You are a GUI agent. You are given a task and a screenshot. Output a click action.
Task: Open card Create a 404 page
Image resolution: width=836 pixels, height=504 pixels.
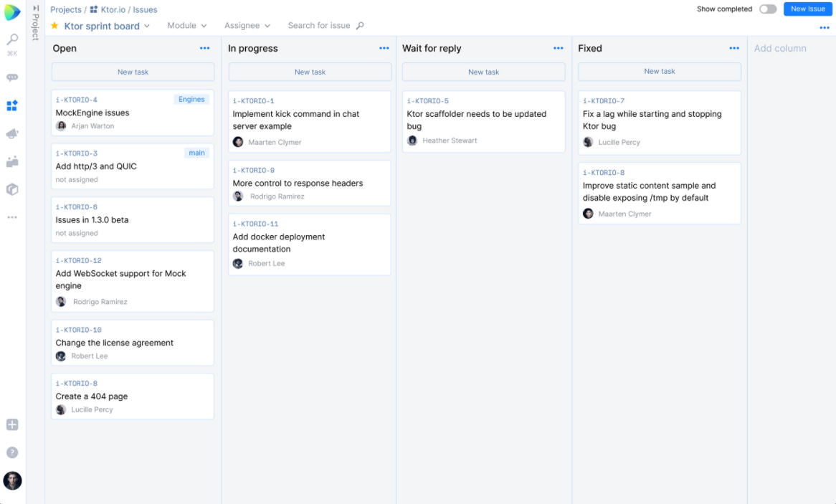[x=133, y=396]
